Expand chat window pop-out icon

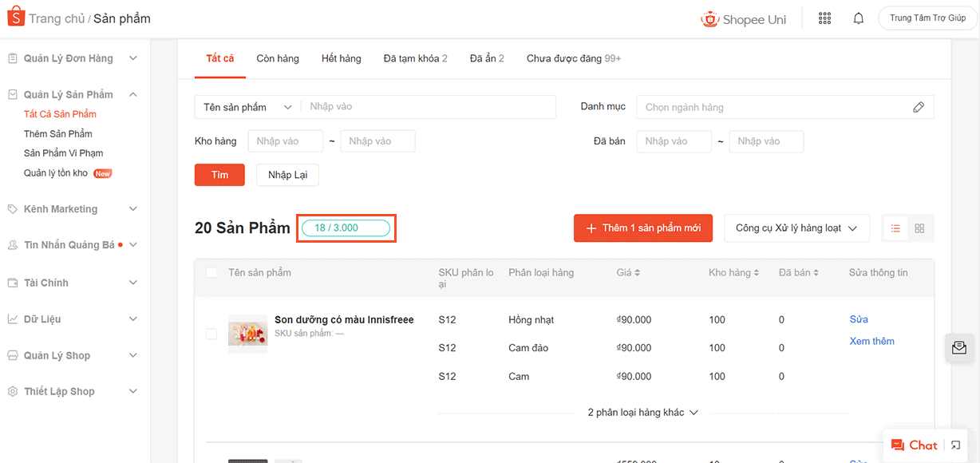956,445
